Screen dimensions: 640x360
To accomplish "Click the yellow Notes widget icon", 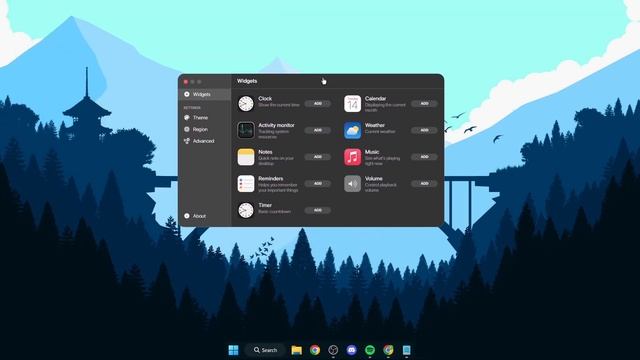I will [246, 157].
